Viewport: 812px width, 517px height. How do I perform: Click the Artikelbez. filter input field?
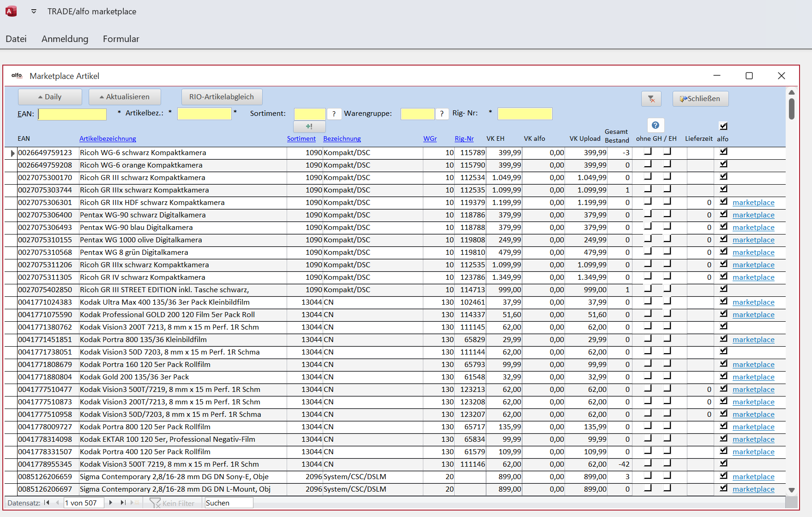click(204, 114)
